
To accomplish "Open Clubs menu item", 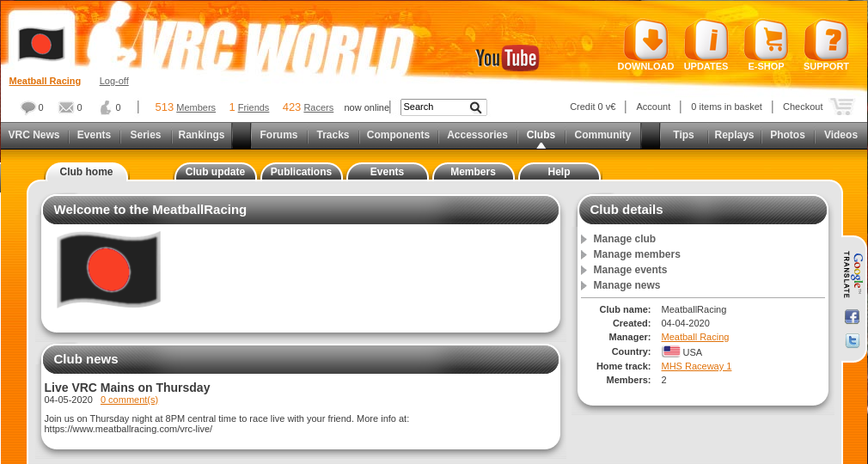I will click(541, 135).
